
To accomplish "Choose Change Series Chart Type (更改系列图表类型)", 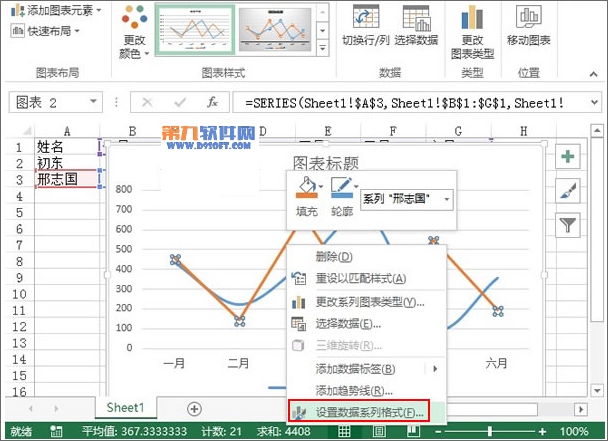I will [x=367, y=302].
